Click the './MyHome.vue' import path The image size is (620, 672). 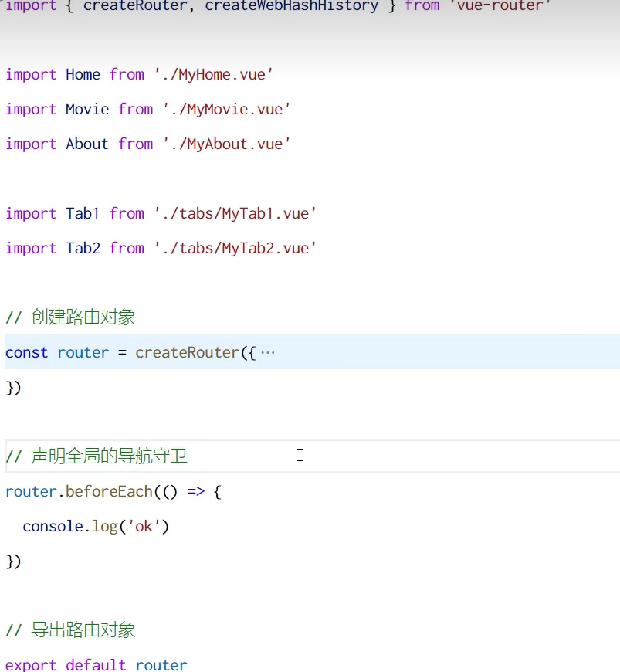pos(211,74)
